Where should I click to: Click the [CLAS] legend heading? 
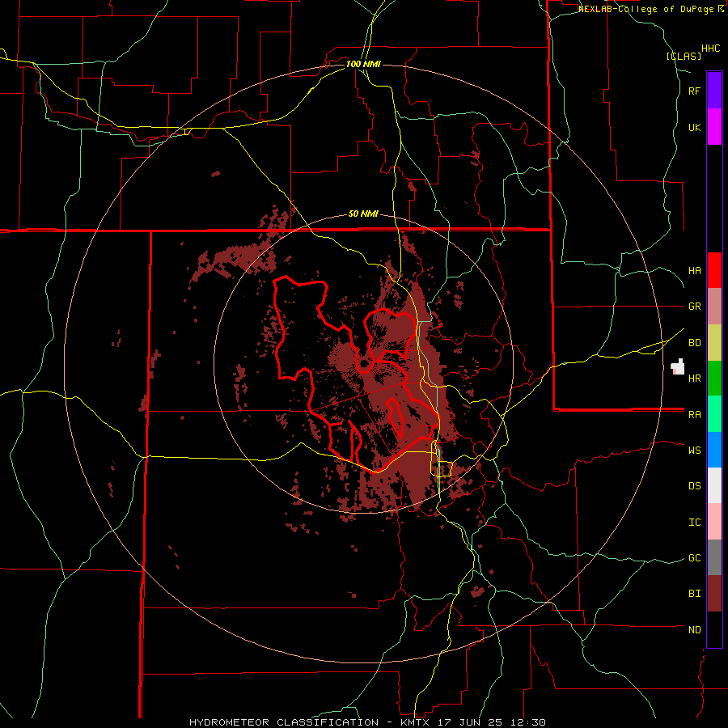click(x=684, y=57)
